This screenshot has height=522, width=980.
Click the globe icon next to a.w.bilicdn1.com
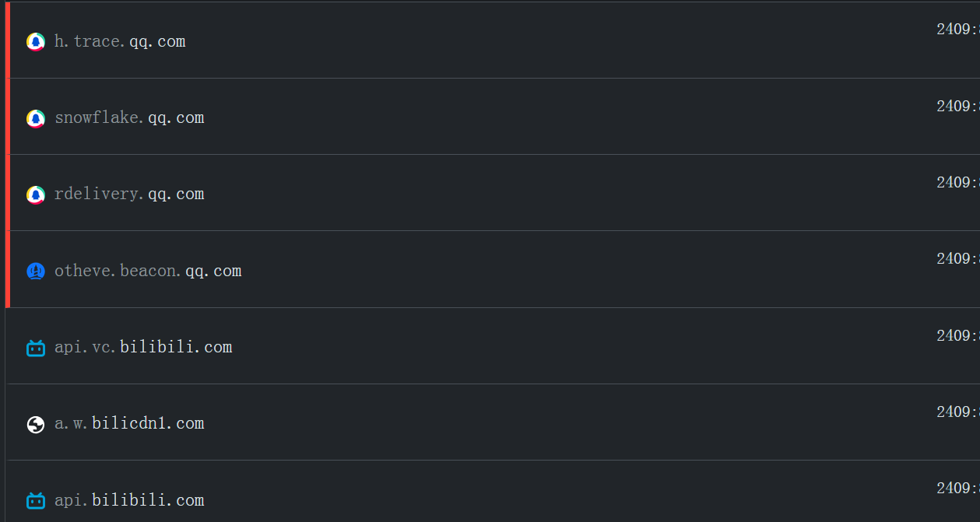click(36, 424)
